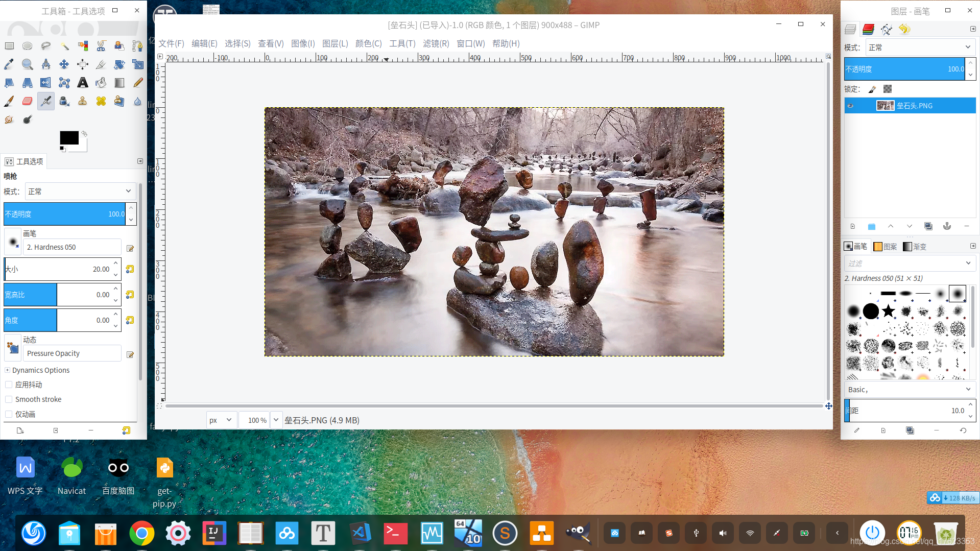Screen dimensions: 980x551
Task: Open the px unit dropdown
Action: pos(222,420)
